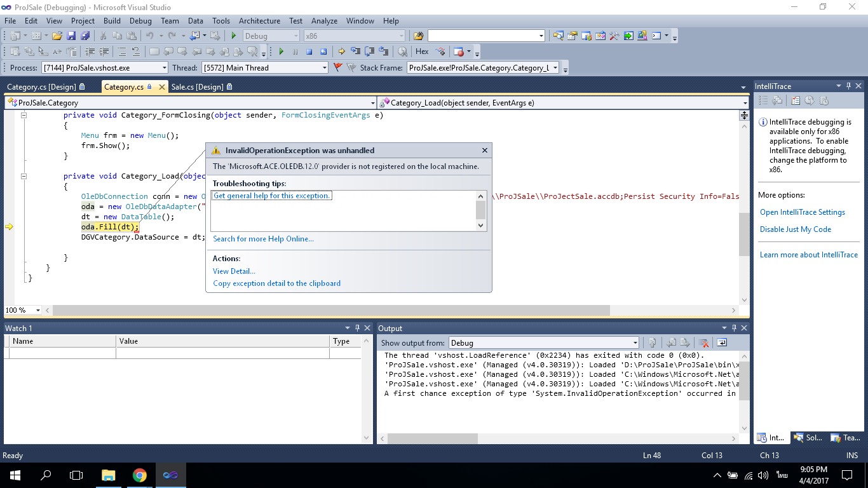Click View Detail in exception dialog
868x488 pixels.
[x=234, y=271]
